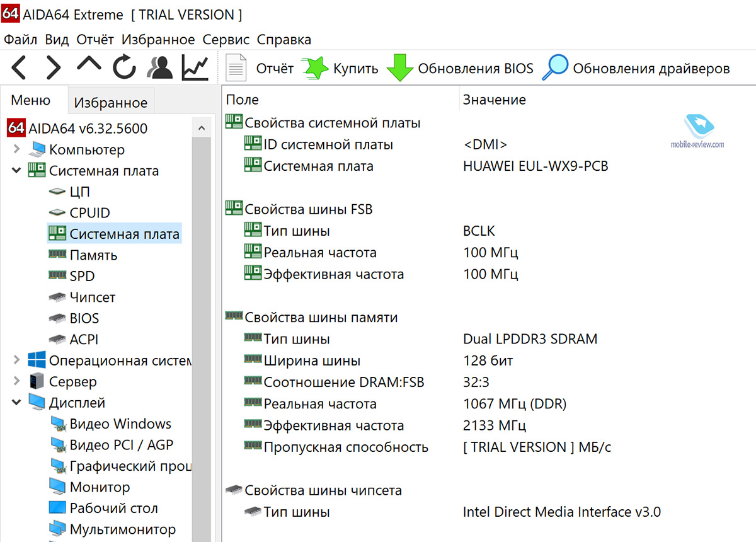Click the tree scrollbar up arrow
The image size is (756, 542).
pos(202,128)
